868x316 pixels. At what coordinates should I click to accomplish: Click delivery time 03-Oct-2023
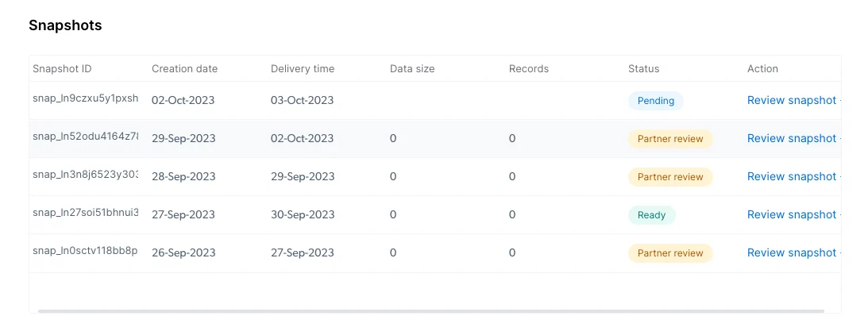(303, 100)
